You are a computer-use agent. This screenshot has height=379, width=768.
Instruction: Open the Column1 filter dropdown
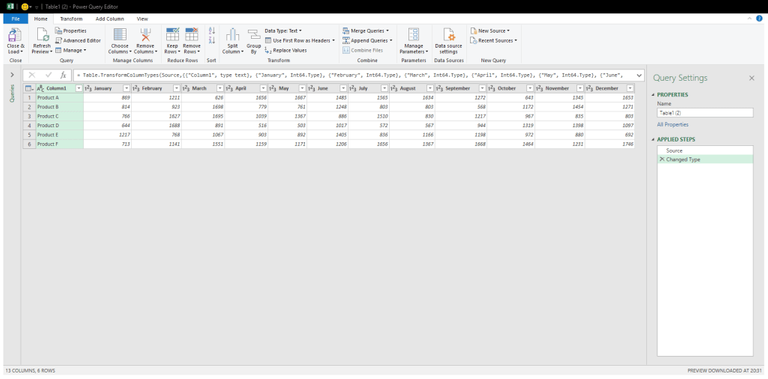[78, 88]
